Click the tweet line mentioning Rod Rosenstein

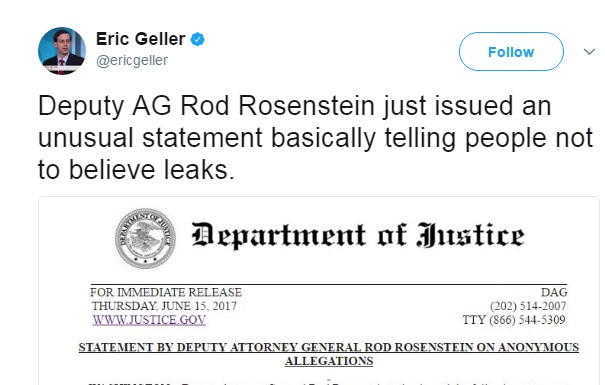click(x=294, y=106)
